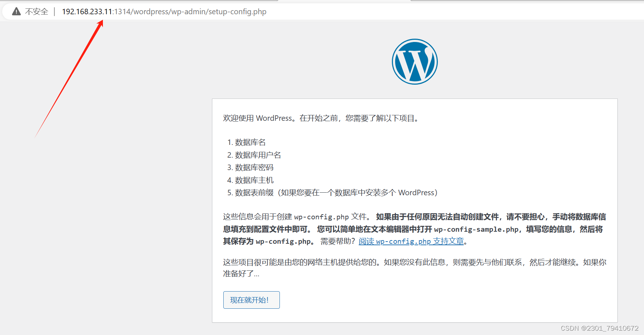Click the text 需要帮助?
Image resolution: width=644 pixels, height=335 pixels.
[x=338, y=241]
